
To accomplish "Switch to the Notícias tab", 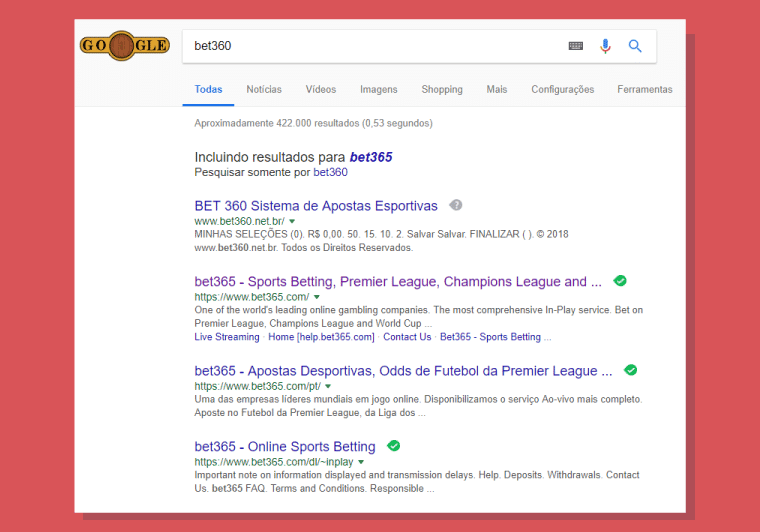I will click(x=264, y=90).
